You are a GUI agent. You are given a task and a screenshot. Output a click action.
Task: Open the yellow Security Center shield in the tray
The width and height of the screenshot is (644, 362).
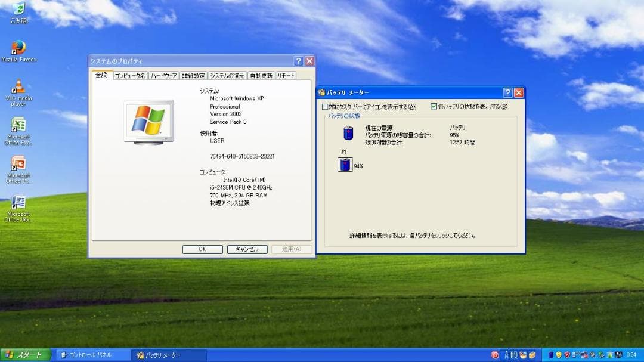click(x=558, y=355)
